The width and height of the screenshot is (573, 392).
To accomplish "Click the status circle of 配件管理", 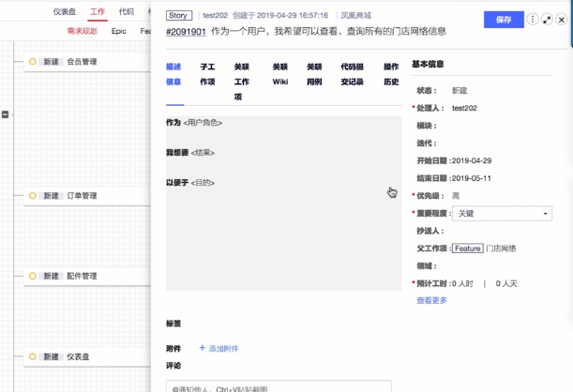I will click(33, 276).
